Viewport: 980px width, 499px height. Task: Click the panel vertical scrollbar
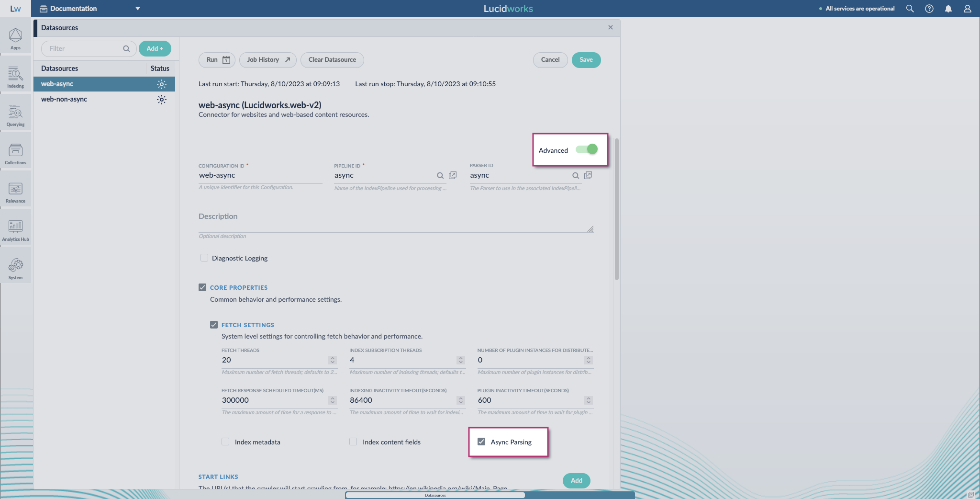[x=617, y=209]
